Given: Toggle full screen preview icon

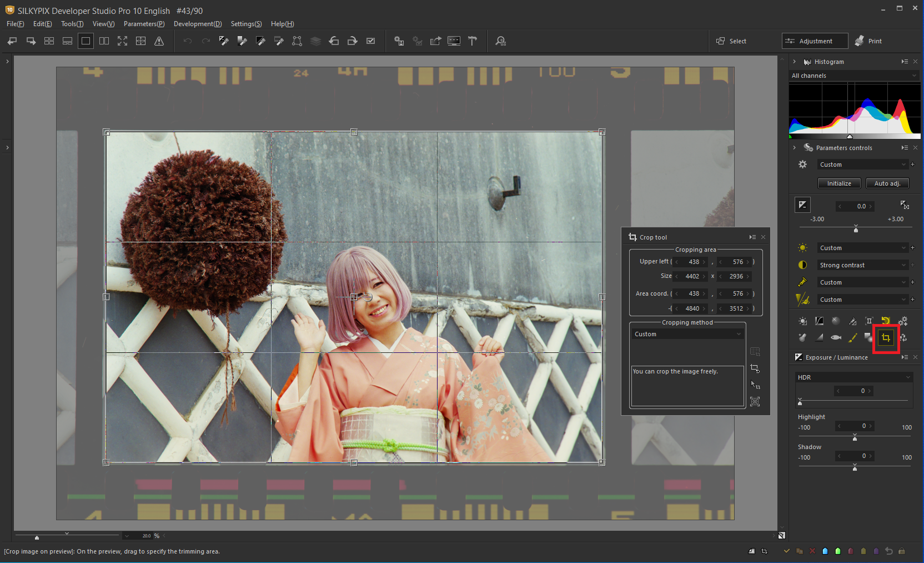Looking at the screenshot, I should (x=122, y=41).
